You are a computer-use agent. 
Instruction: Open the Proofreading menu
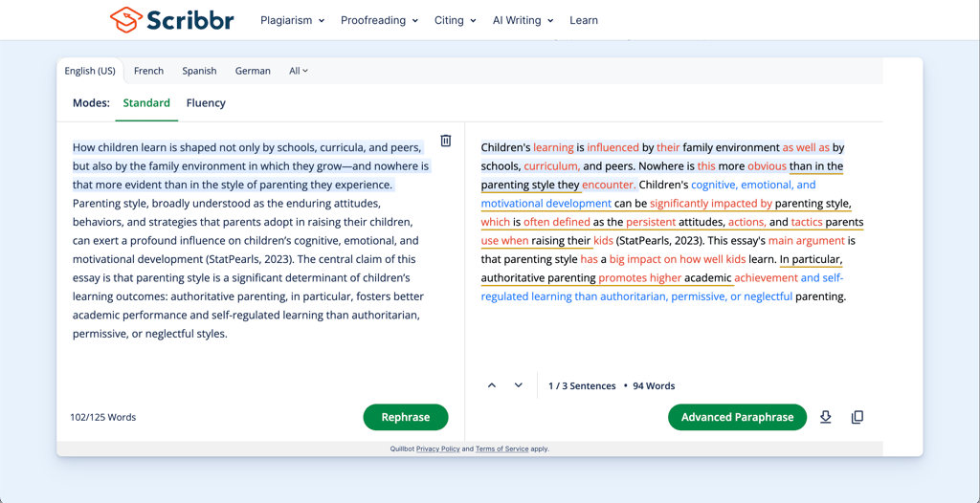pyautogui.click(x=379, y=20)
